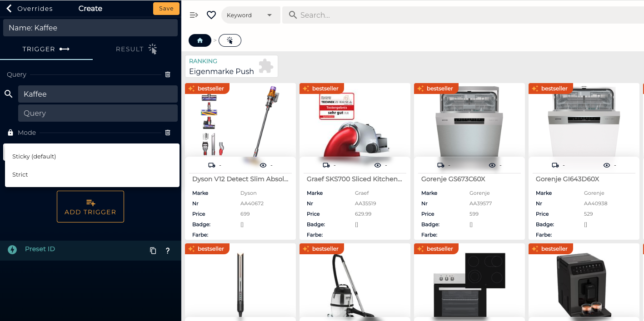Toggle the sidebar with the menu arrow icon
Image resolution: width=644 pixels, height=321 pixels.
point(194,15)
